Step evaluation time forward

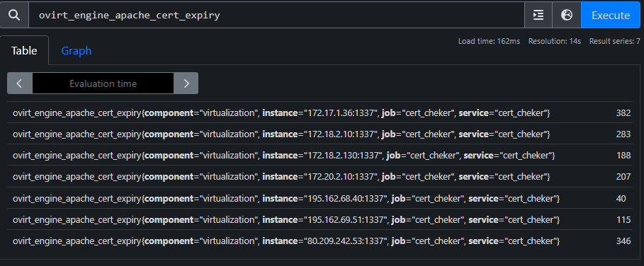pyautogui.click(x=186, y=83)
